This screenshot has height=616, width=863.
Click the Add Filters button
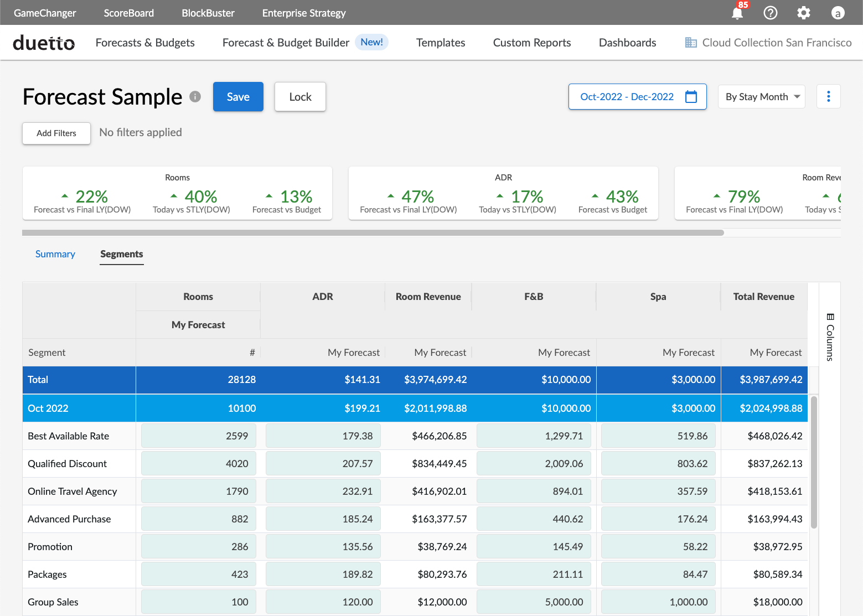[x=56, y=133]
